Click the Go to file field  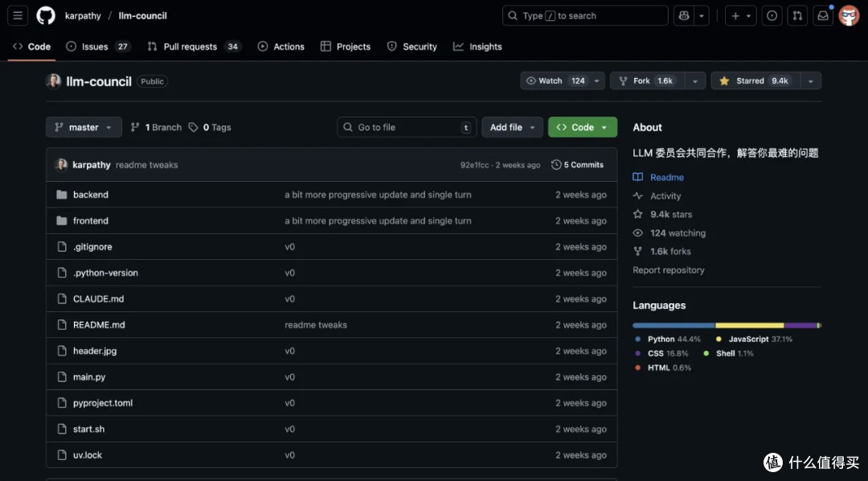click(x=407, y=127)
